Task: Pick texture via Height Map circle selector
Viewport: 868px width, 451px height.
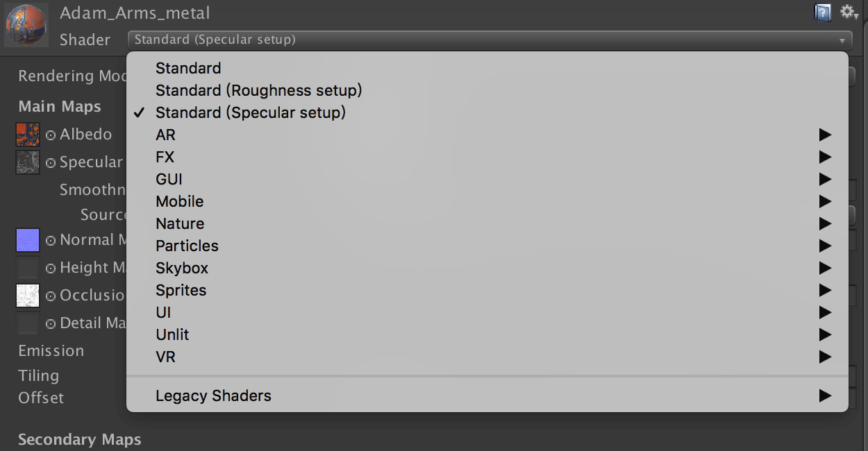Action: click(x=51, y=269)
